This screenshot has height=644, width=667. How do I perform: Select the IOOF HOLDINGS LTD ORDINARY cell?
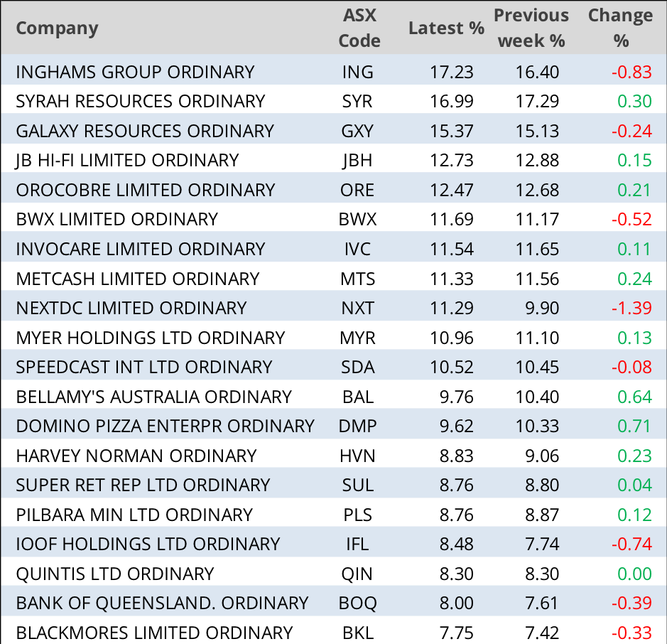pos(148,544)
